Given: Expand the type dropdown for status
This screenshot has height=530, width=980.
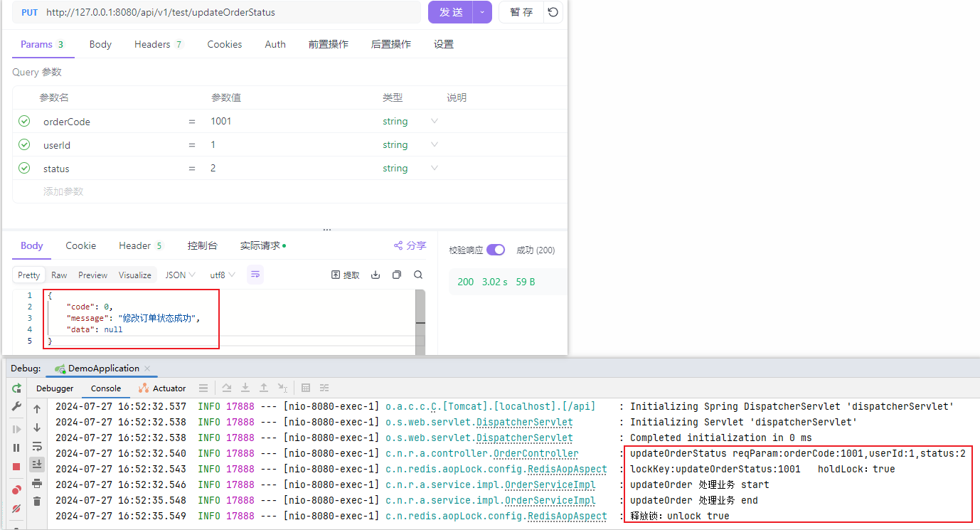Looking at the screenshot, I should pos(435,168).
